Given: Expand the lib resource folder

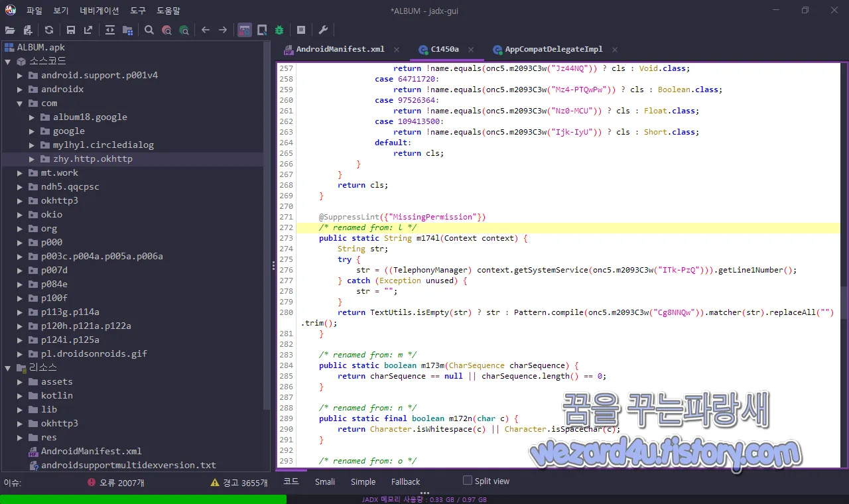Looking at the screenshot, I should (20, 409).
